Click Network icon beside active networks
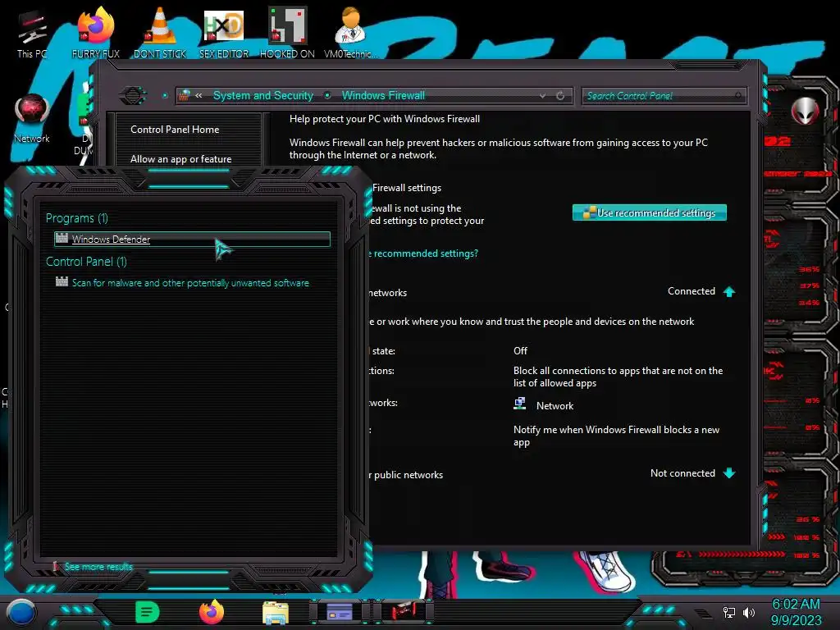 click(x=519, y=404)
